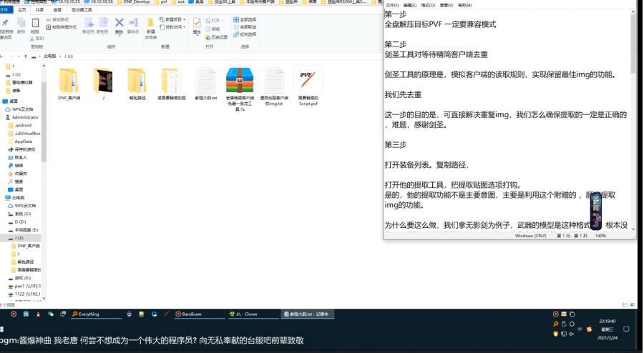Click 全部取消 select none in ribbon
Viewport: 644px width, 353px height.
(245, 26)
